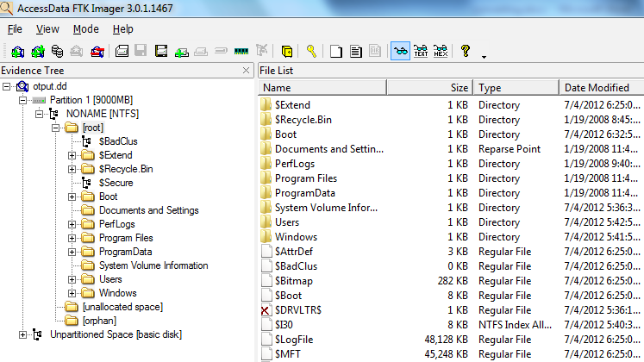Select $Bitmap file in File List
Image resolution: width=644 pixels, height=362 pixels.
coord(294,281)
